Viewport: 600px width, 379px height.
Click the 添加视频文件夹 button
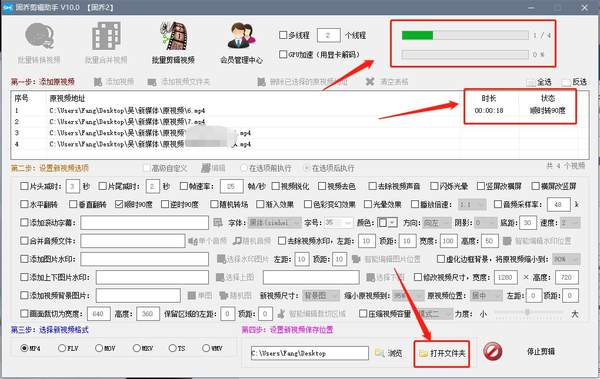[x=178, y=82]
